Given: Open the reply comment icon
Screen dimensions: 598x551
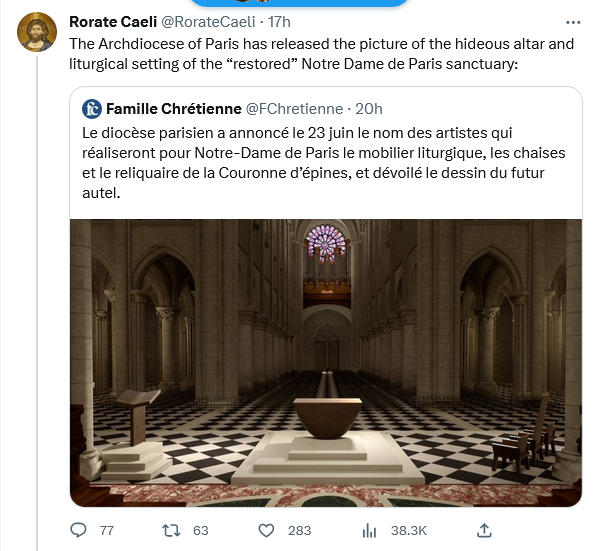Looking at the screenshot, I should [79, 530].
